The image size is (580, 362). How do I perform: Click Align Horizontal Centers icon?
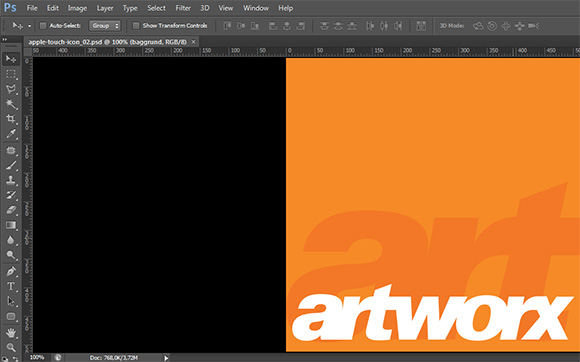287,26
